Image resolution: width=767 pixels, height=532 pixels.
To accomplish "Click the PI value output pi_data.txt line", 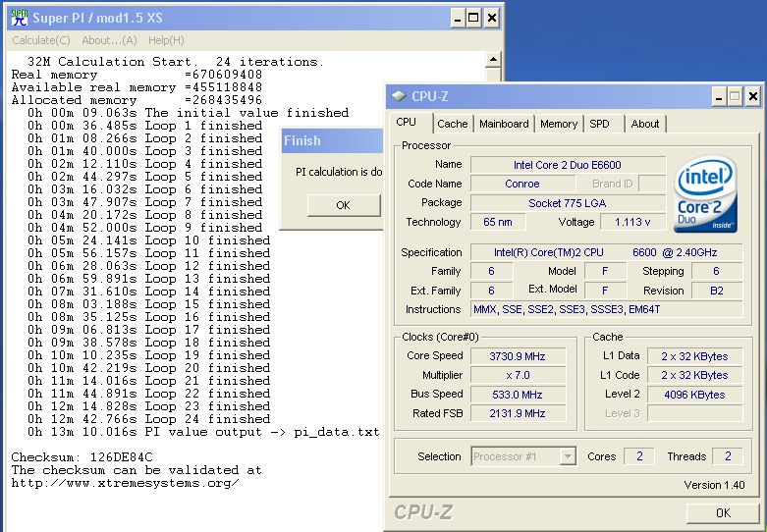I will (203, 432).
